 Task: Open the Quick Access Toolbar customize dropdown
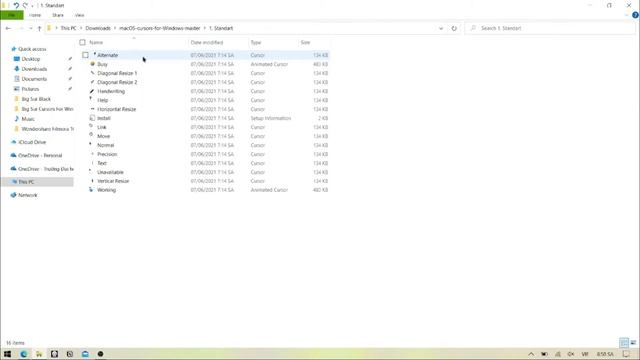(32, 6)
